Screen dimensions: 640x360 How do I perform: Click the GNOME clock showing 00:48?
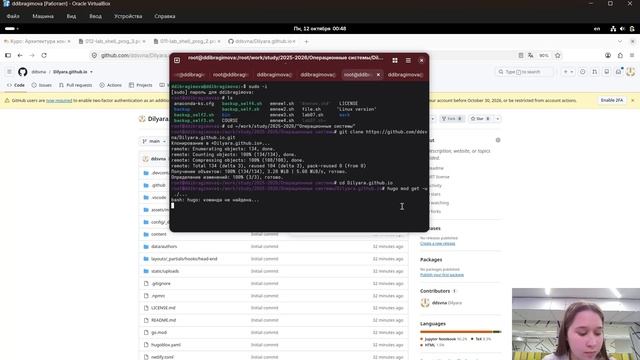(320, 29)
